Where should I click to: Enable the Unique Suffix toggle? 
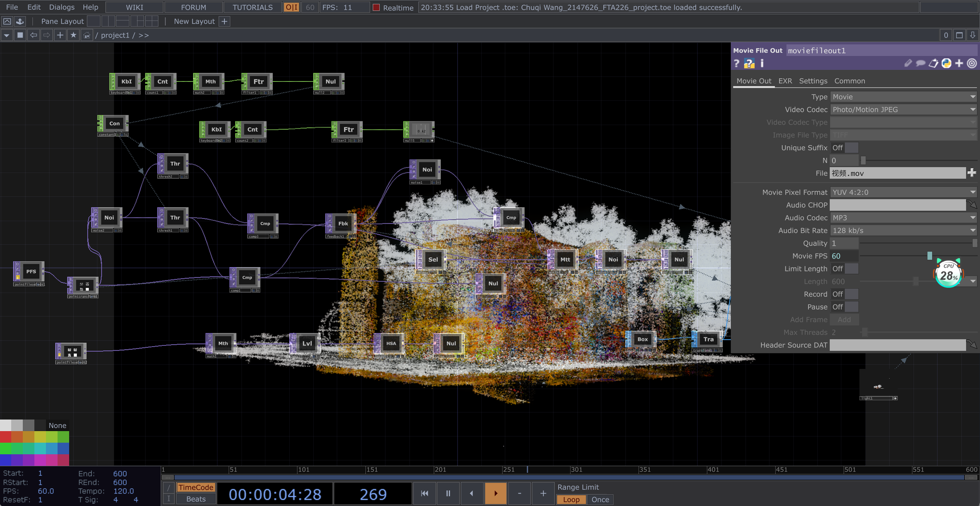click(x=844, y=148)
